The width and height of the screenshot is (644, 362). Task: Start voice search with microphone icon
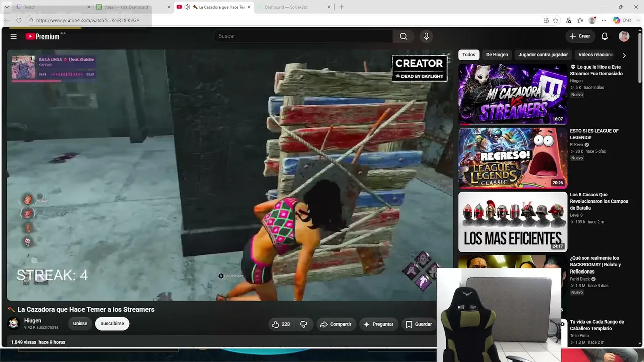coord(426,36)
